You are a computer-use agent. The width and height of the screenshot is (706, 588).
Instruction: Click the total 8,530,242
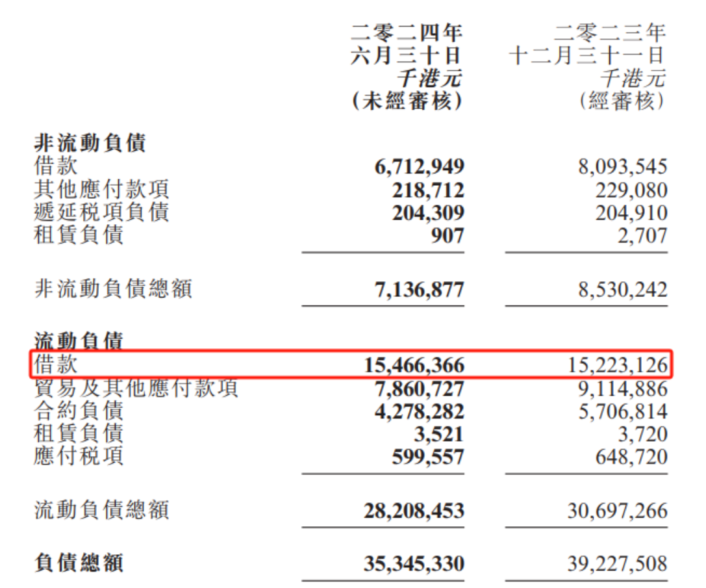pyautogui.click(x=623, y=290)
